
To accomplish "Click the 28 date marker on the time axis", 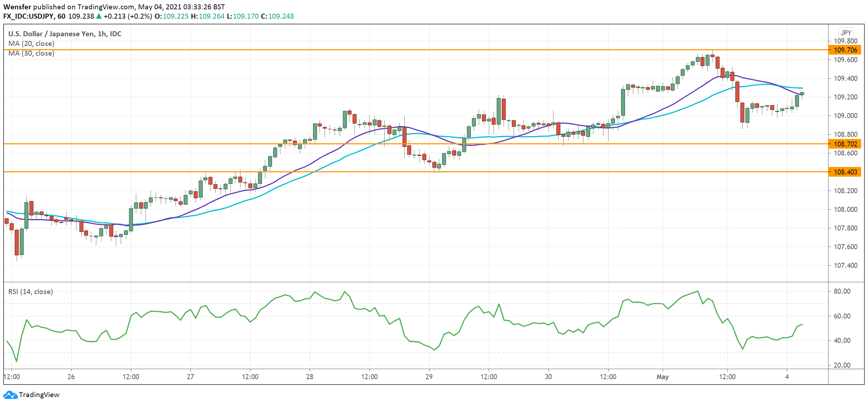I will pos(309,377).
